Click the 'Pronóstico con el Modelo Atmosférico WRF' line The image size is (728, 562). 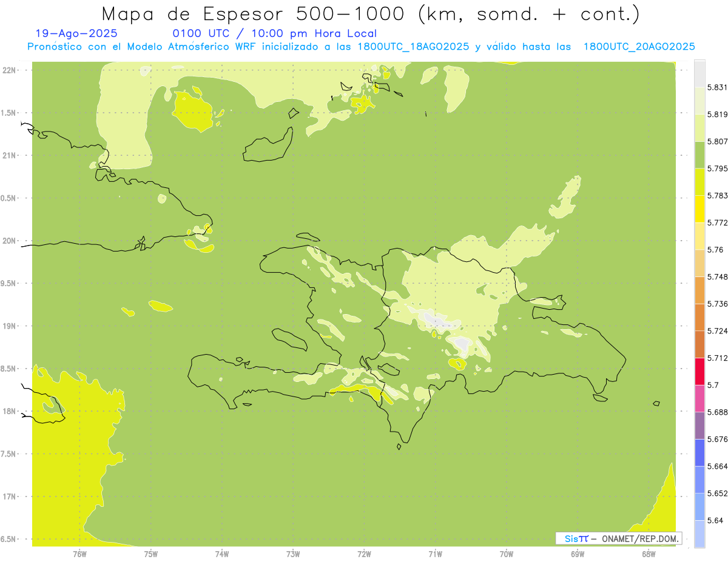[361, 47]
